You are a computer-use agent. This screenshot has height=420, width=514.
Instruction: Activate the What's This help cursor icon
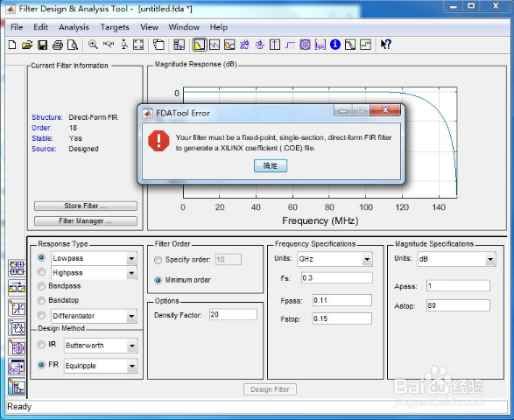click(385, 45)
